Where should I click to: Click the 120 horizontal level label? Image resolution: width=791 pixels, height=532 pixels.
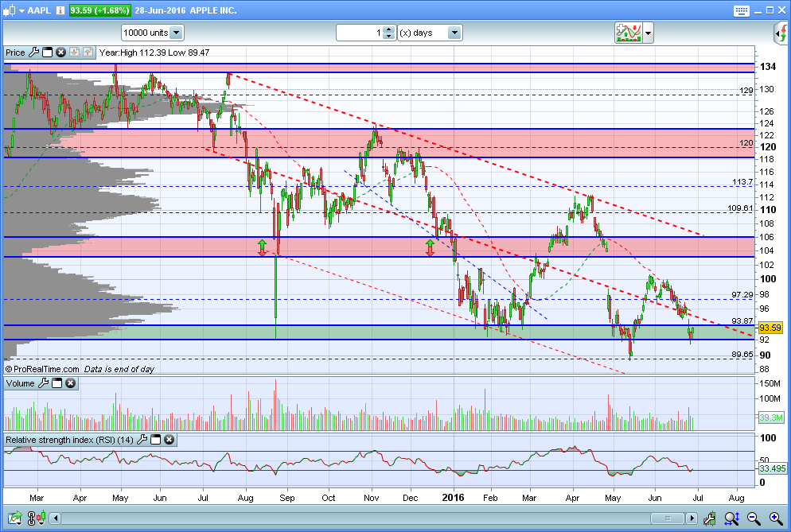pos(746,142)
